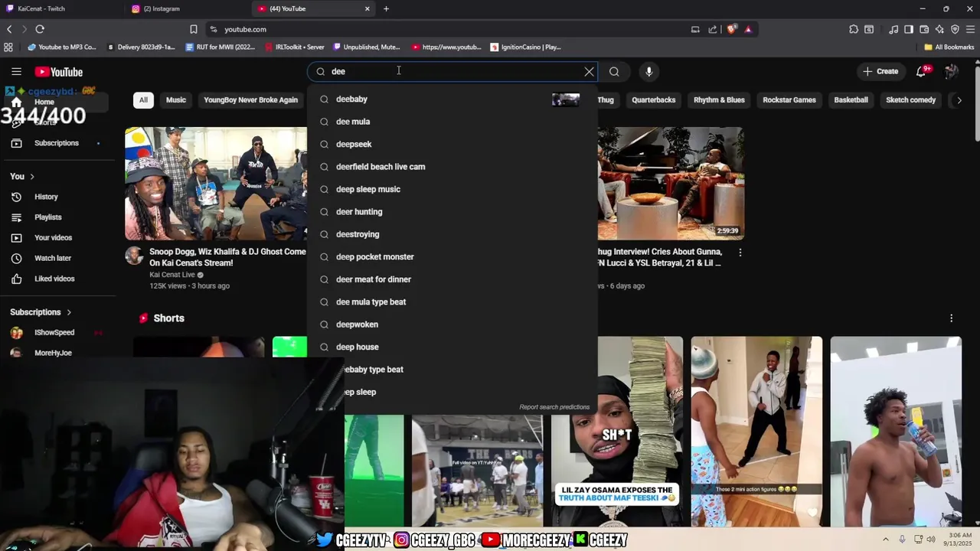
Task: Select the 'deepwoken' suggestion
Action: pyautogui.click(x=452, y=324)
